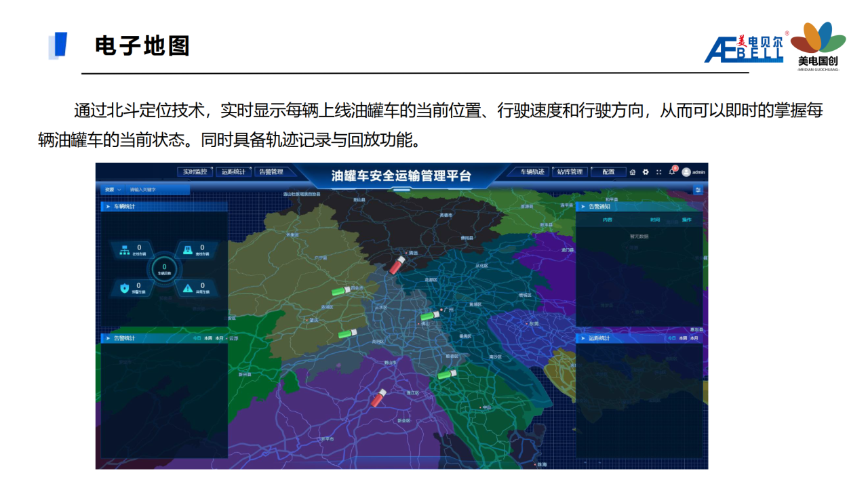Screen dimensions: 868x488
Task: Select the red tanker truck near 清远
Action: pos(397,264)
